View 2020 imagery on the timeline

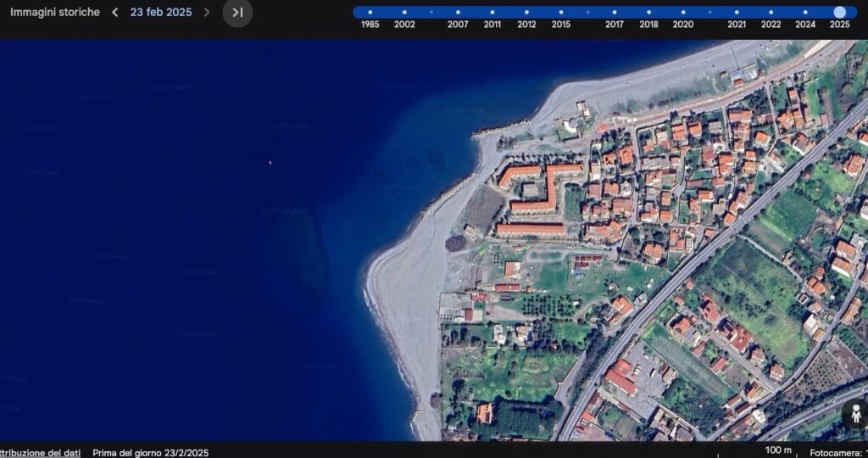682,13
